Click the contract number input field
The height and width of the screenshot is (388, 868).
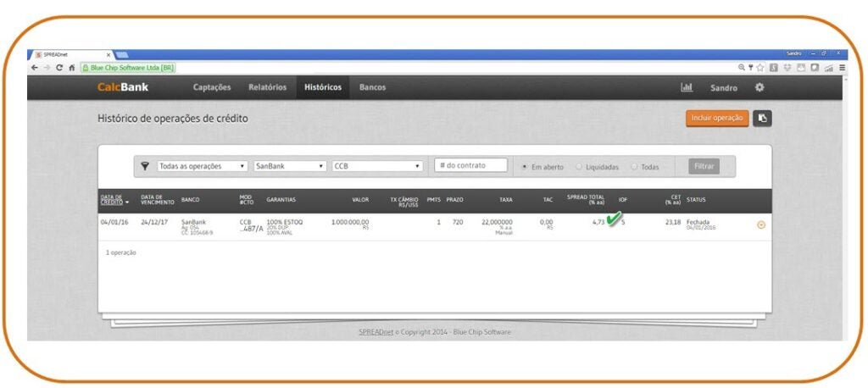(x=470, y=166)
